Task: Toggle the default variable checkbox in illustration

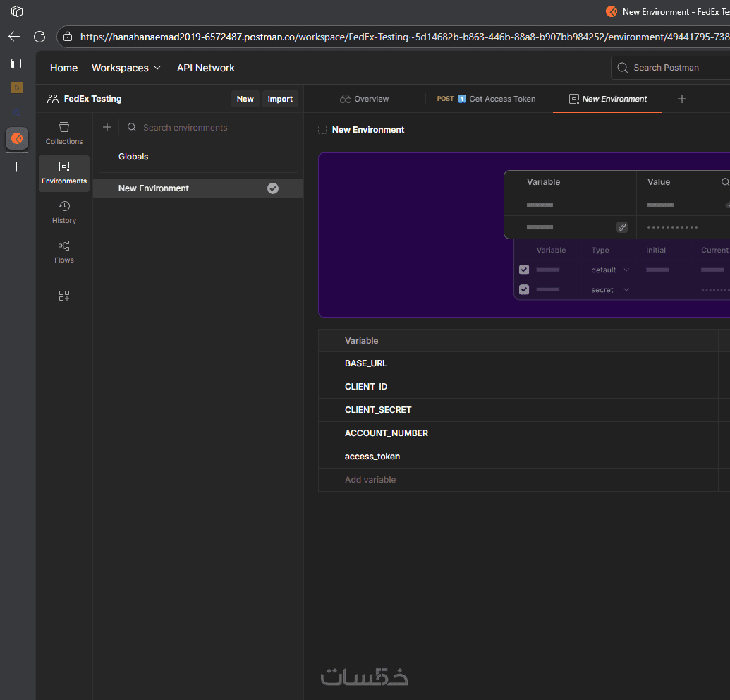Action: (524, 270)
